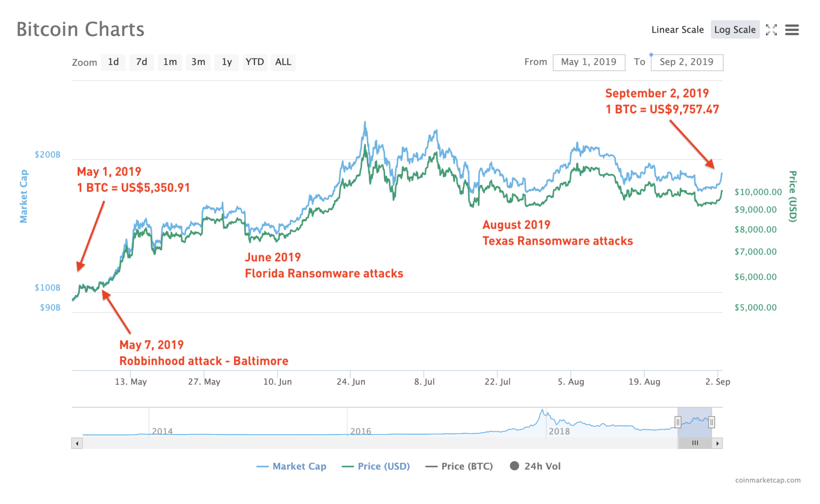820x504 pixels.
Task: Click the 27. May x-axis label
Action: tap(204, 382)
